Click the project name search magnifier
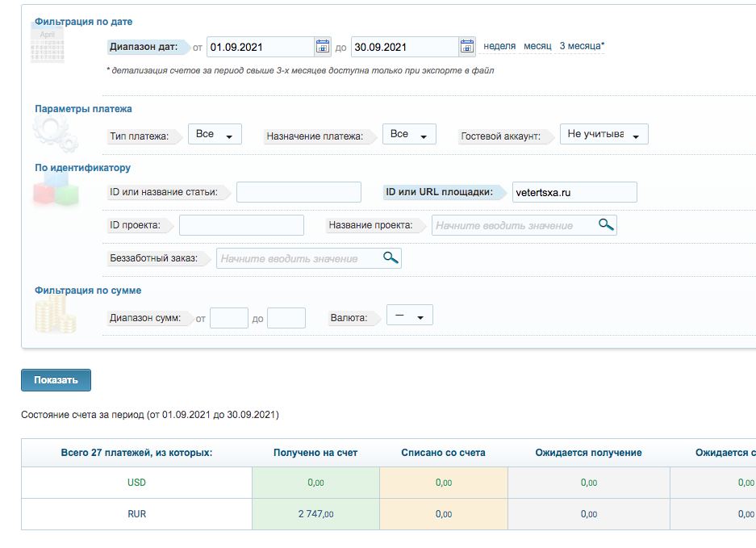 tap(606, 224)
